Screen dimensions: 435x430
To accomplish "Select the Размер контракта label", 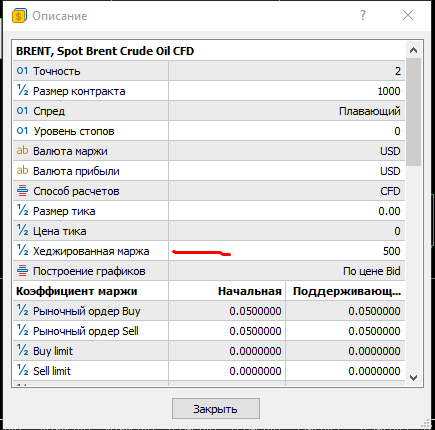I will [79, 91].
